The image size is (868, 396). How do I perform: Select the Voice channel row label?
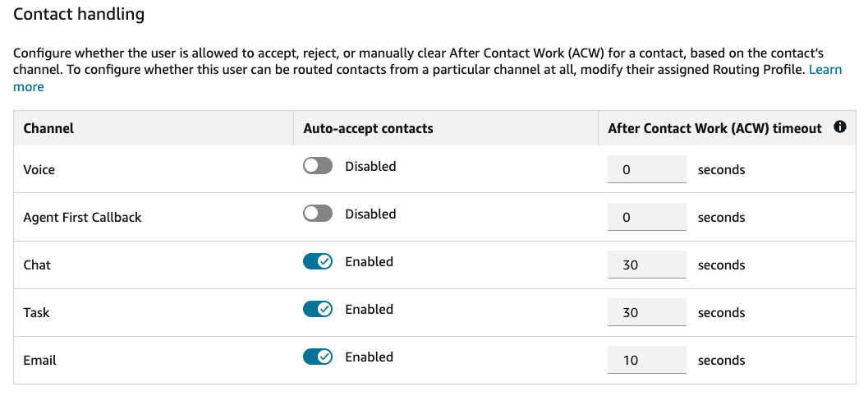pos(39,170)
